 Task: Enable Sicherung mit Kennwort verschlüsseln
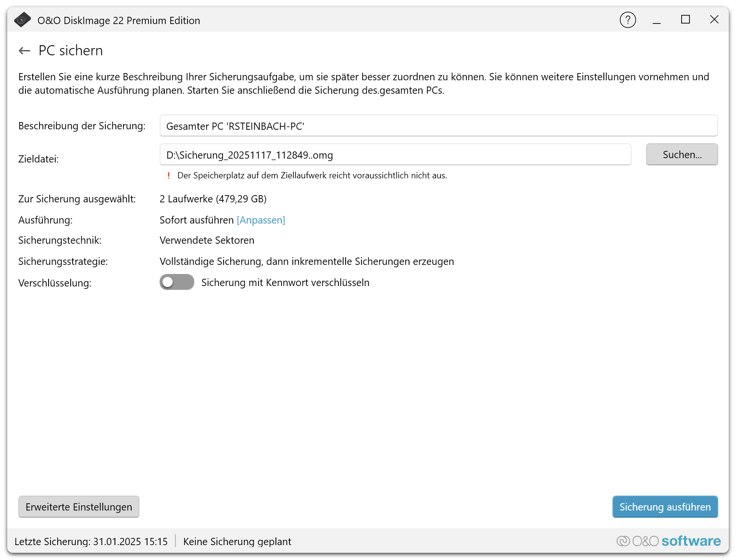176,282
